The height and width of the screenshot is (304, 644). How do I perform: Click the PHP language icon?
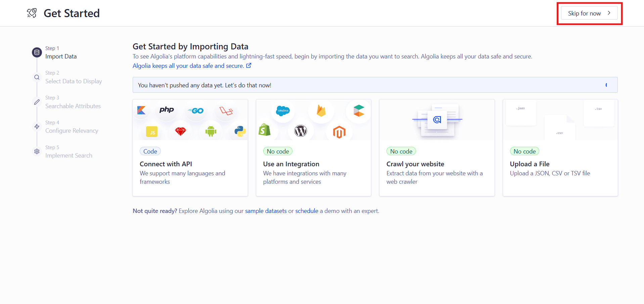[x=167, y=110]
